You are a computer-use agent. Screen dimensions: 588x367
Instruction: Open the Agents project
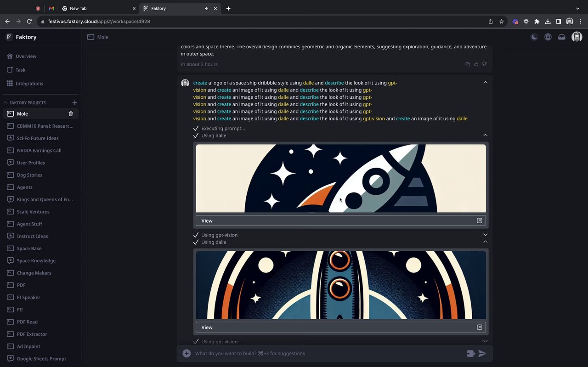click(x=40, y=187)
